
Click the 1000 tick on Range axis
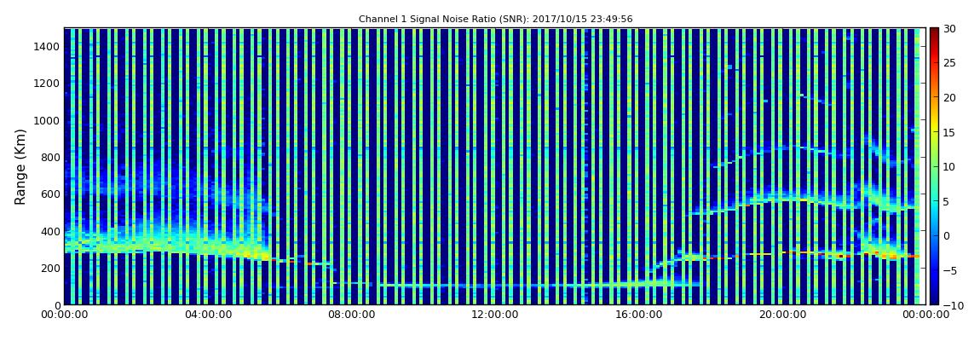[48, 121]
